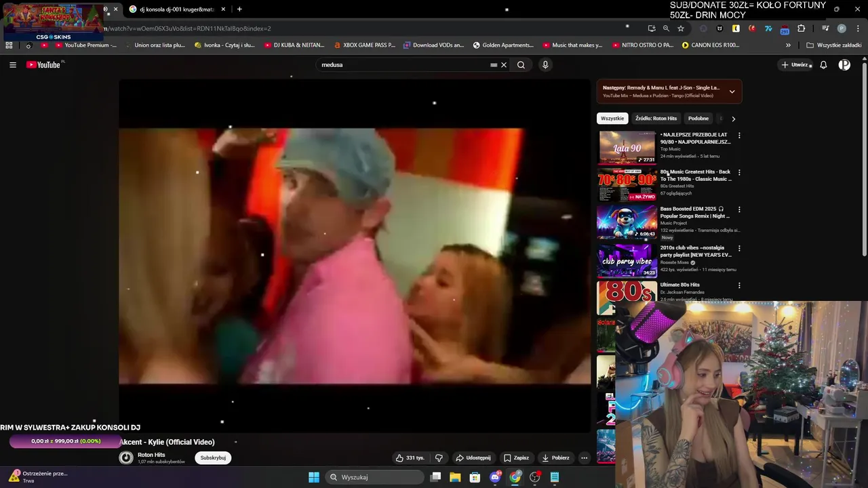Image resolution: width=868 pixels, height=488 pixels.
Task: Focus the YouTube search field containing medusa
Action: click(x=403, y=65)
